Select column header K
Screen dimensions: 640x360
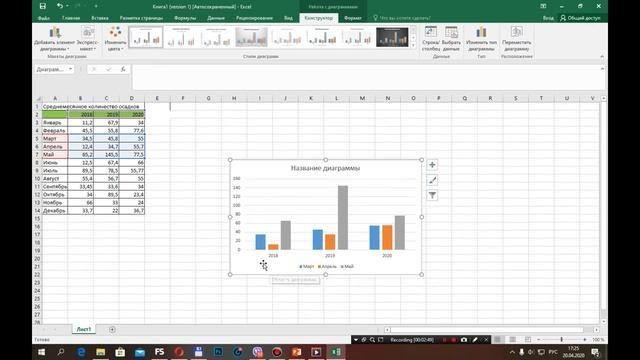[x=311, y=98]
